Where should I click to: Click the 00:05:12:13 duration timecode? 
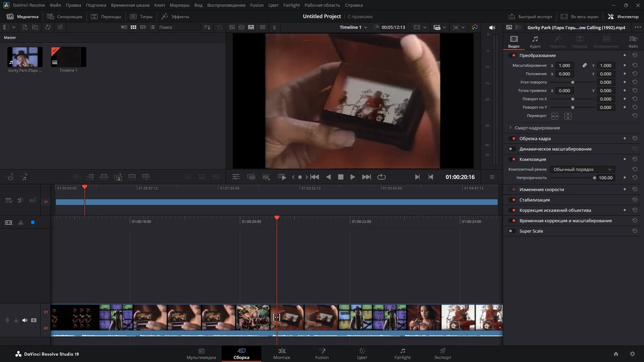(393, 27)
